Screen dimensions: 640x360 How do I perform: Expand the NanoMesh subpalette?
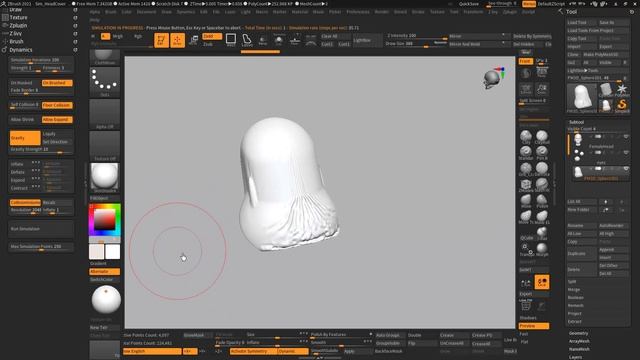click(x=579, y=349)
